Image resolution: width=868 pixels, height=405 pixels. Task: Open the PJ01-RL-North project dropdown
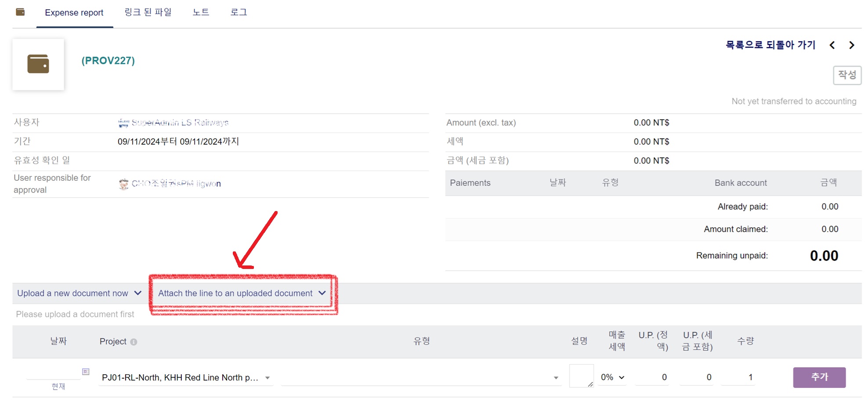pyautogui.click(x=185, y=377)
